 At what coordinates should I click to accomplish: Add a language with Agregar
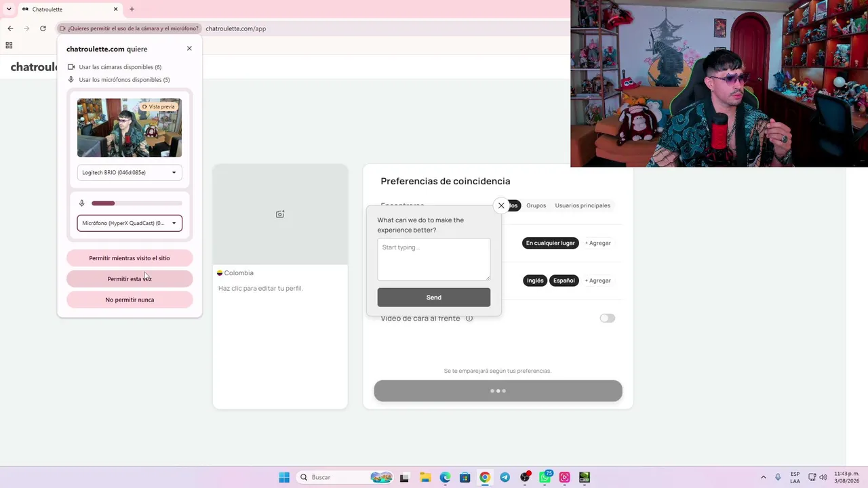(x=597, y=281)
